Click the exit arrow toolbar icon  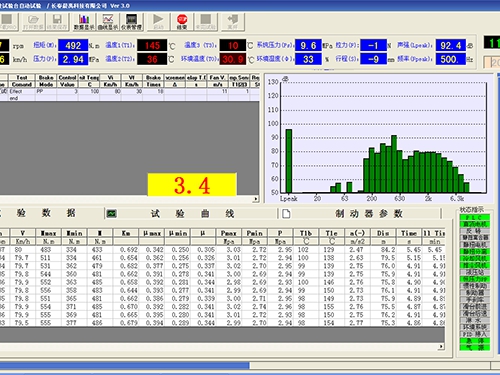click(232, 22)
